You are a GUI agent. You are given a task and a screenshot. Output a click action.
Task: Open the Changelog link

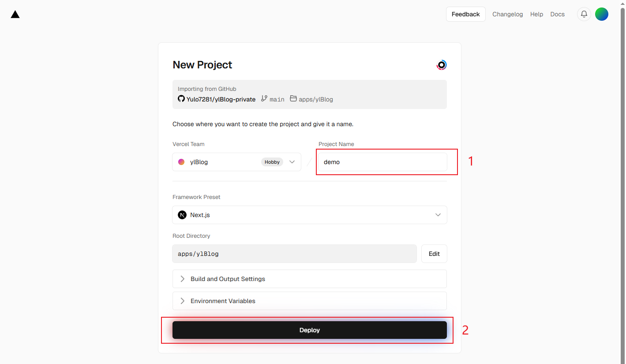(x=507, y=14)
